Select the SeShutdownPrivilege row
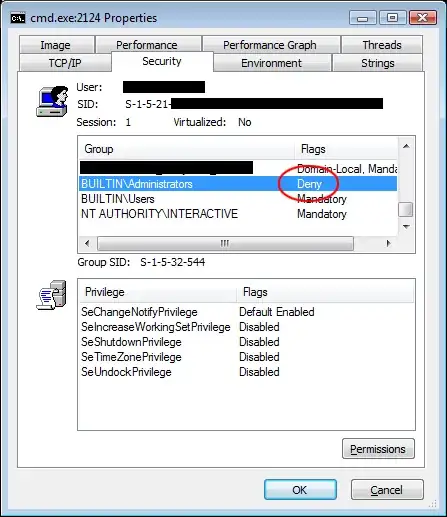447x517 pixels. [246, 342]
